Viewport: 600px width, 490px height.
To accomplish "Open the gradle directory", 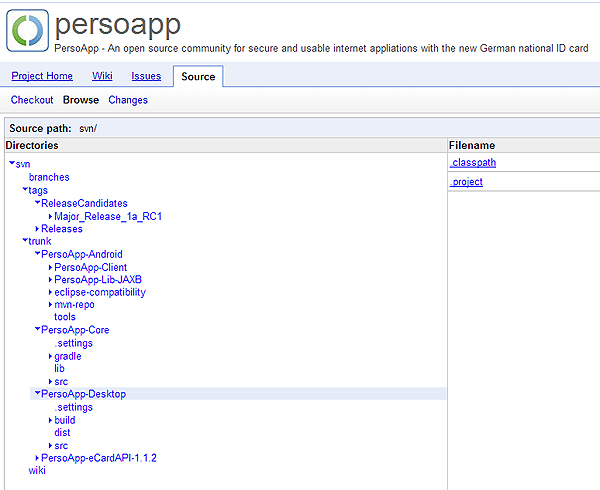I will click(x=68, y=356).
